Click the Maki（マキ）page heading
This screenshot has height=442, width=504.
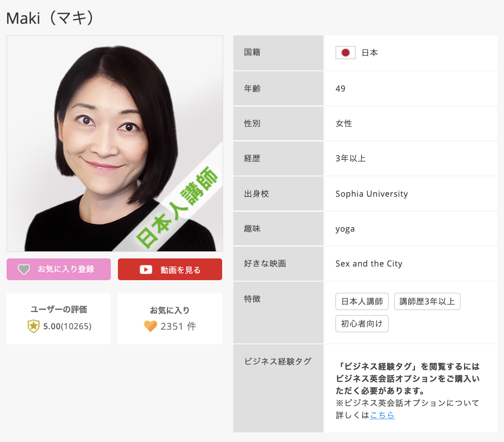point(51,18)
